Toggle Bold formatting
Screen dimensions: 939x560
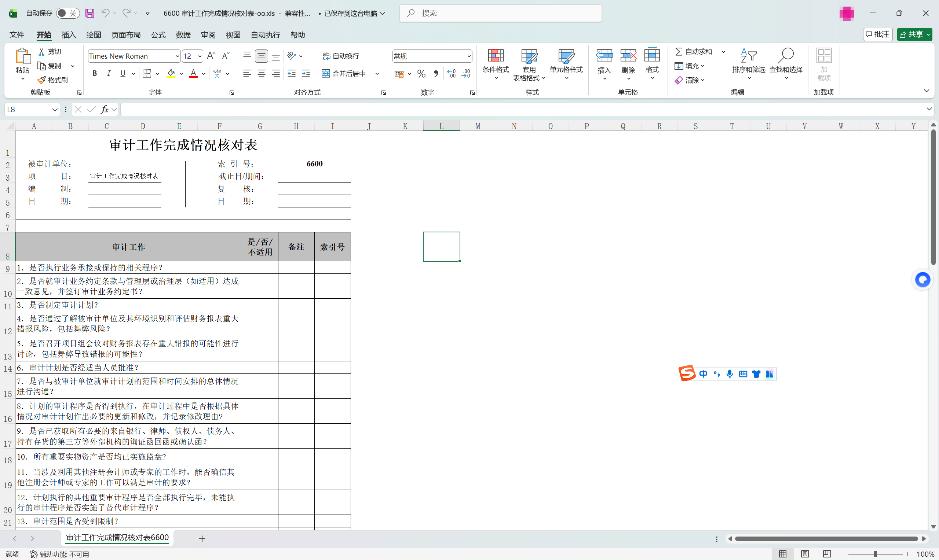(95, 74)
